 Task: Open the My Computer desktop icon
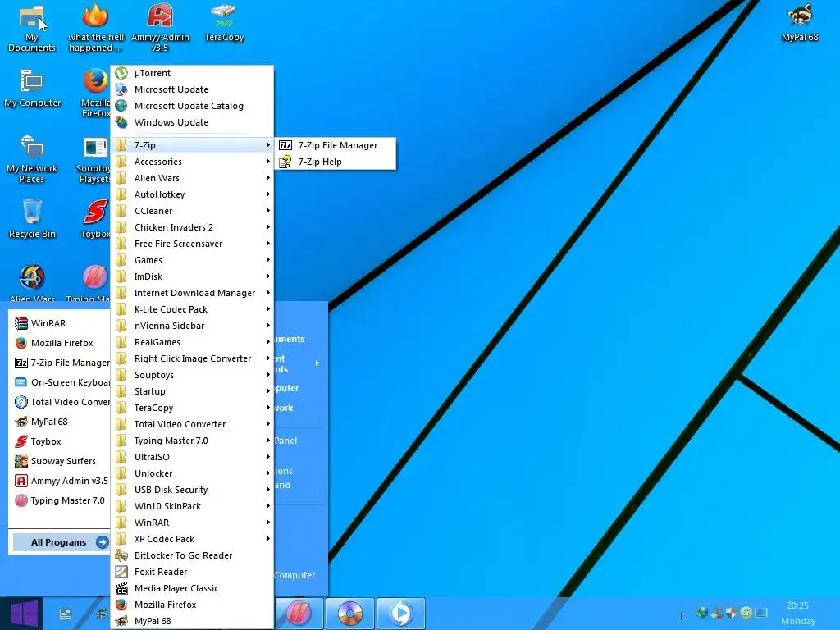32,89
